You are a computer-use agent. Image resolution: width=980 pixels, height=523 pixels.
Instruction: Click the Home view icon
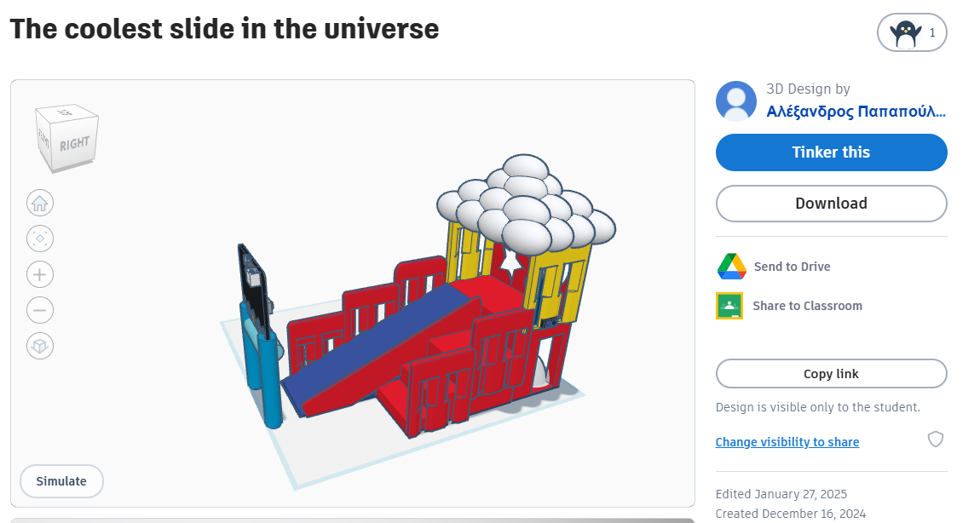40,203
